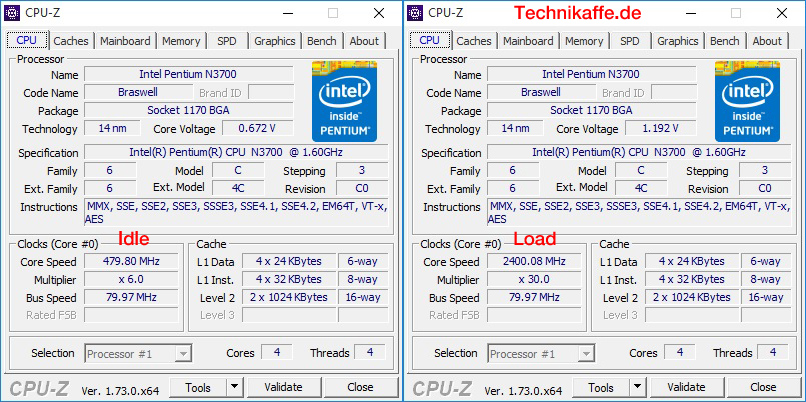The width and height of the screenshot is (806, 402).
Task: Expand Tools dropdown arrow in right window
Action: (637, 387)
